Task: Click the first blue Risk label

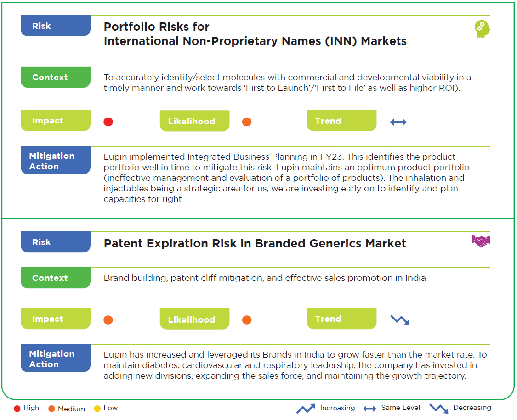Action: [x=55, y=26]
